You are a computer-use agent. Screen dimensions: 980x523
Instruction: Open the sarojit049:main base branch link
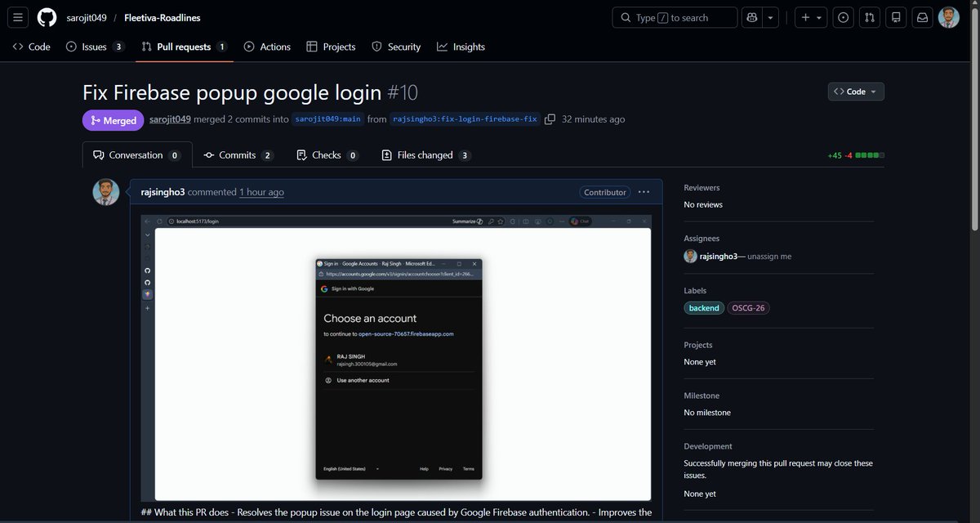[x=327, y=119]
